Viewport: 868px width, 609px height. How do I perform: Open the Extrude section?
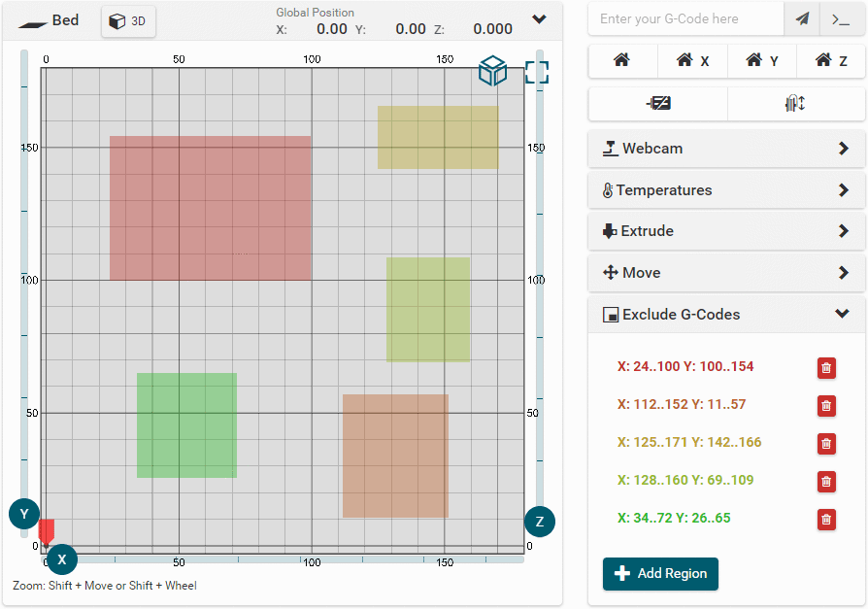(x=726, y=231)
